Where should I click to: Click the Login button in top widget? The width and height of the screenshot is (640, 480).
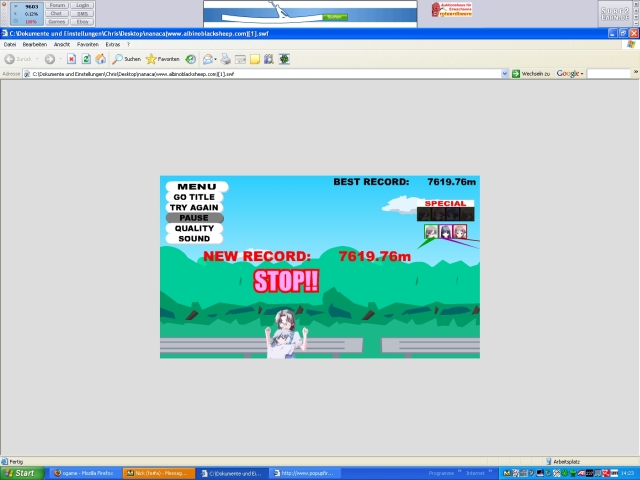point(82,5)
